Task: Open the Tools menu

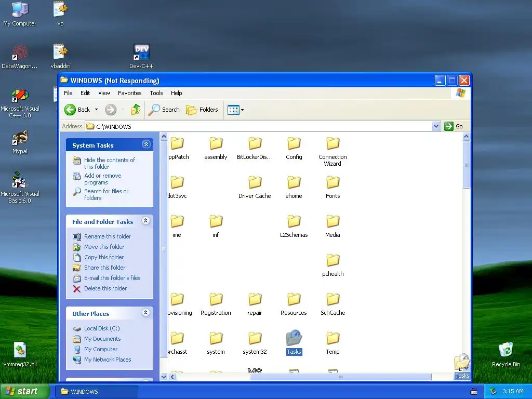Action: click(156, 93)
